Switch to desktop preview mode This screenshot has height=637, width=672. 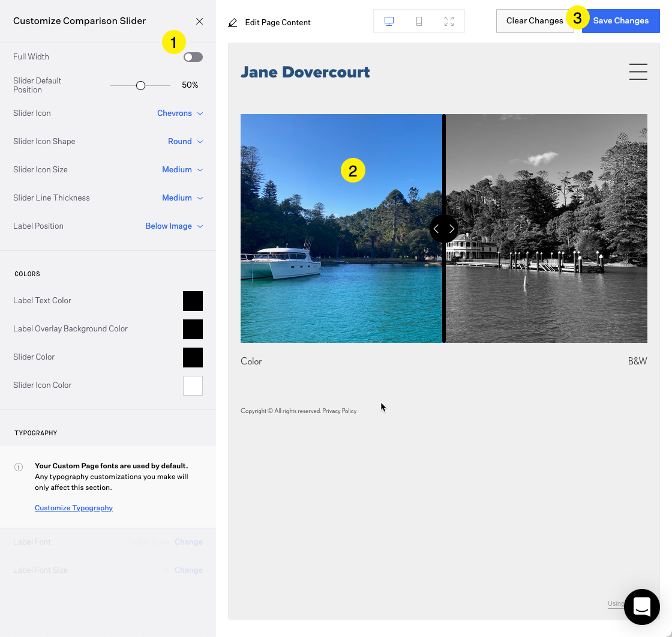[x=389, y=20]
